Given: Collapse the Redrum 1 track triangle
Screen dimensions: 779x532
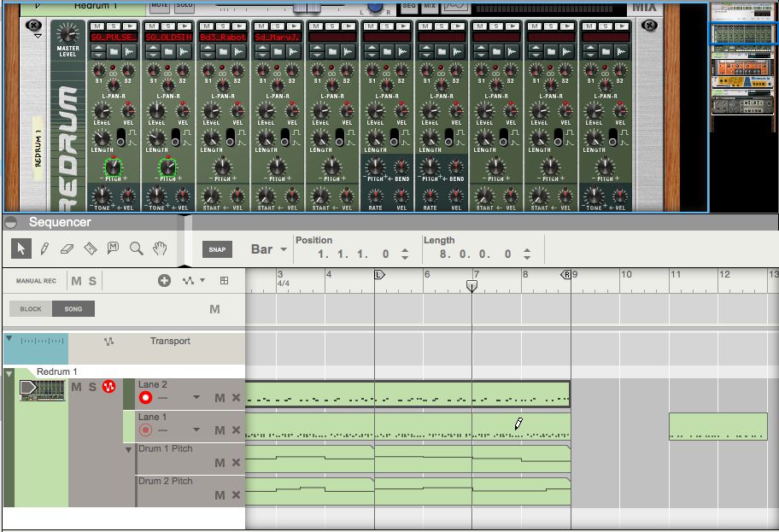Looking at the screenshot, I should (x=9, y=373).
